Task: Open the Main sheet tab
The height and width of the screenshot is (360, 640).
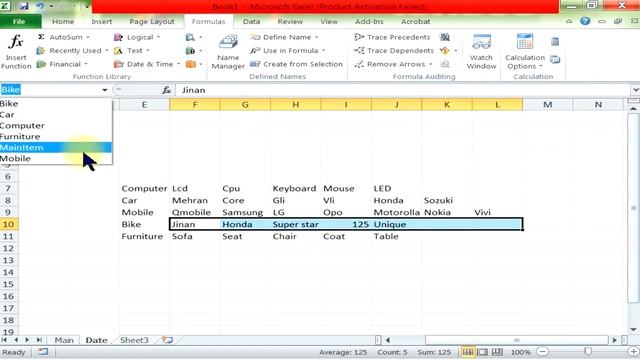Action: pyautogui.click(x=64, y=340)
